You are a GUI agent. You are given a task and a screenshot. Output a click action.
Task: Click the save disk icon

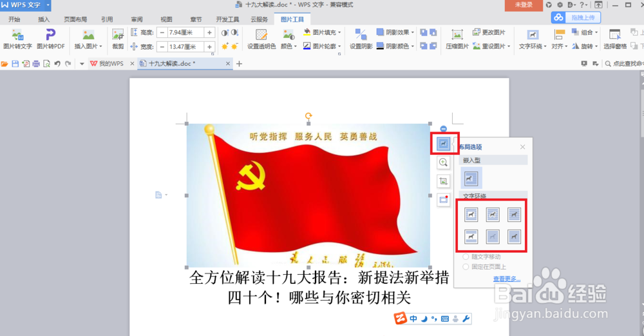coord(15,64)
